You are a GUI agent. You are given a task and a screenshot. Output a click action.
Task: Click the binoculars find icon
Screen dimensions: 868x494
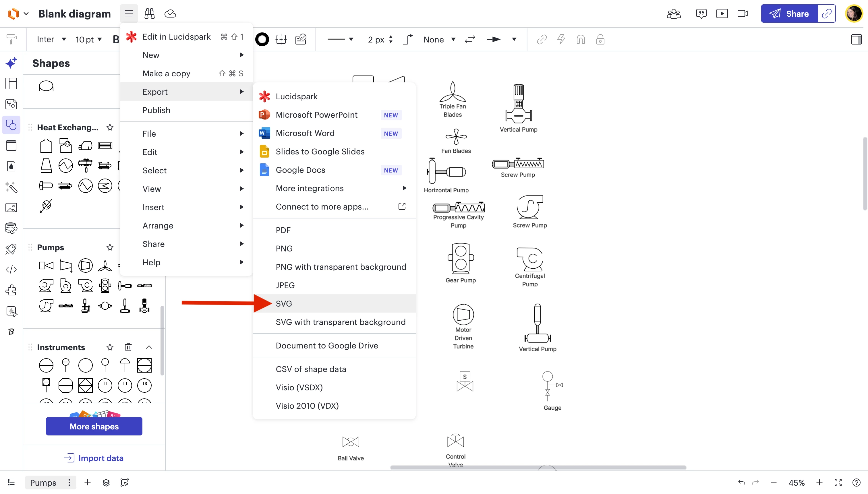tap(149, 13)
